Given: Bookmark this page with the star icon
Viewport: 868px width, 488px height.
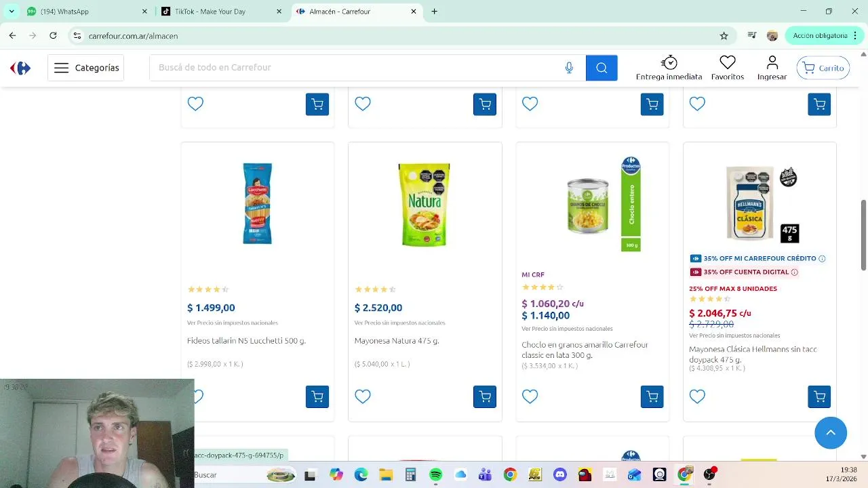Looking at the screenshot, I should coord(724,36).
